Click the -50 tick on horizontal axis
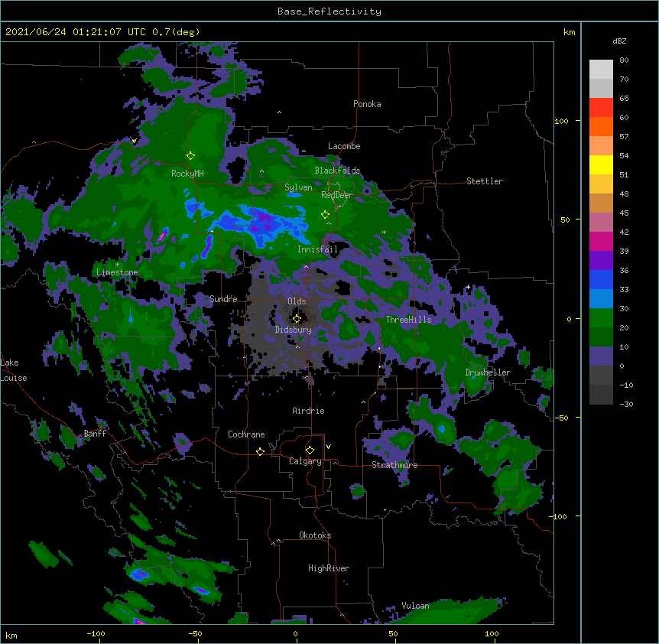The image size is (659, 644). click(195, 633)
